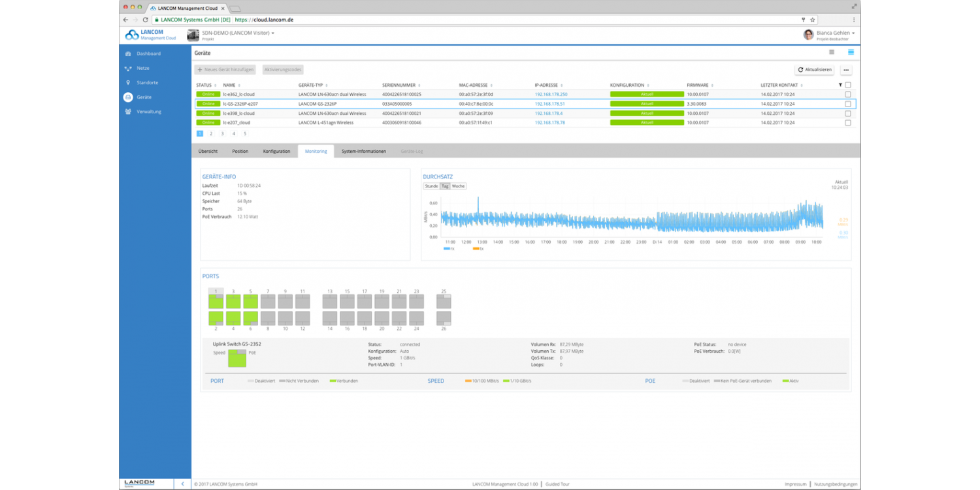Image resolution: width=980 pixels, height=490 pixels.
Task: Click the Standorte location pin icon
Action: coord(128,83)
